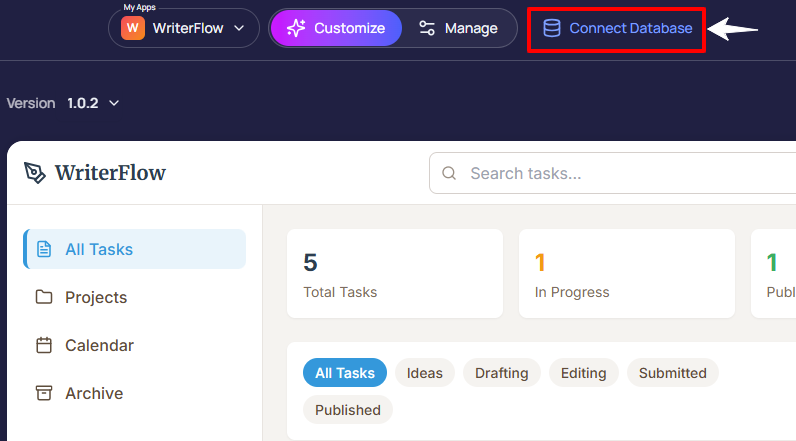Filter tasks by Drafting
The image size is (796, 441).
(x=501, y=373)
